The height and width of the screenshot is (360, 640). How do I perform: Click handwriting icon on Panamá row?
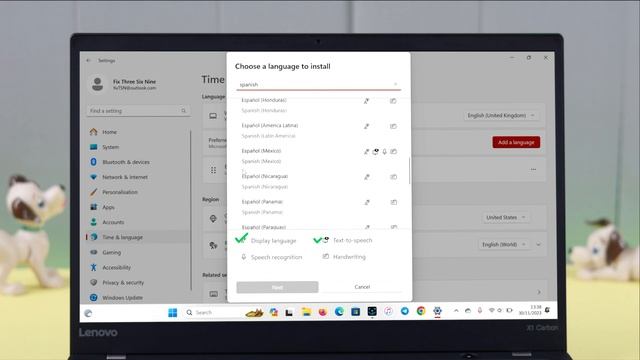point(393,202)
